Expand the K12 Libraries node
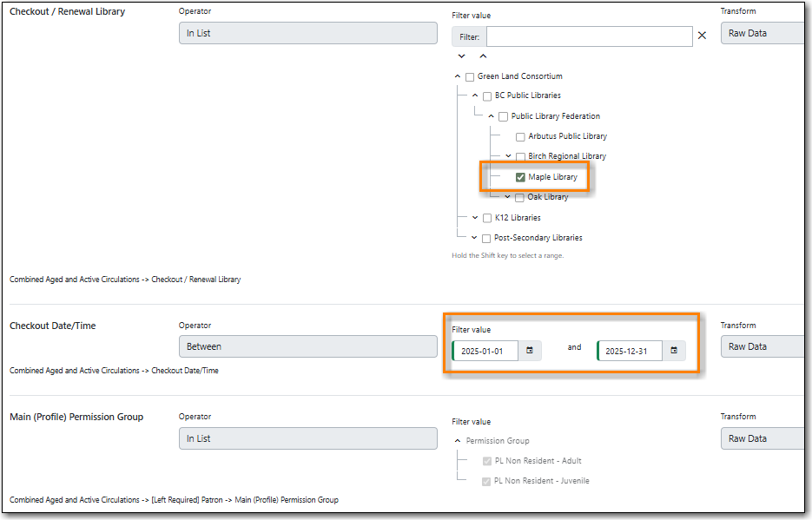Viewport: 812px width, 520px height. coord(475,218)
